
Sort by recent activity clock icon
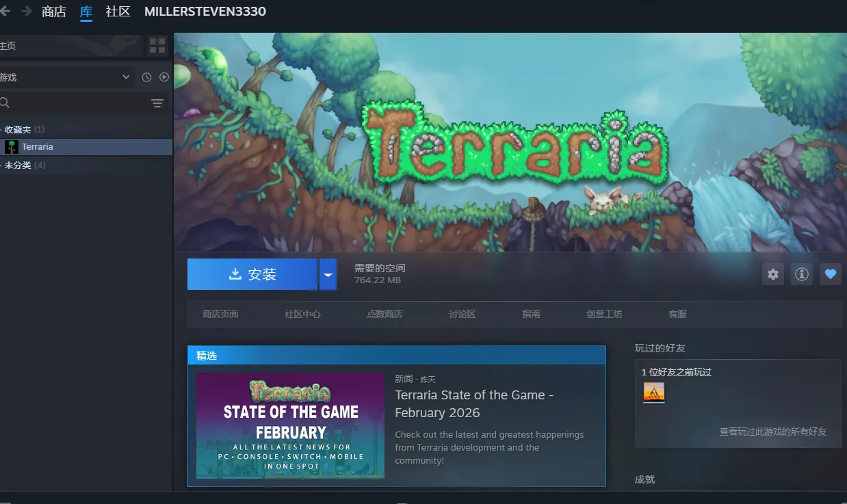point(146,77)
